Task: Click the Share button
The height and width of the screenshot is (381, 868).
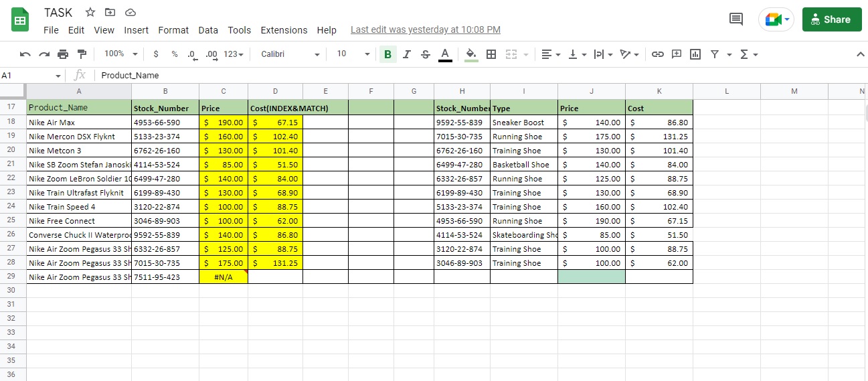Action: coord(831,19)
